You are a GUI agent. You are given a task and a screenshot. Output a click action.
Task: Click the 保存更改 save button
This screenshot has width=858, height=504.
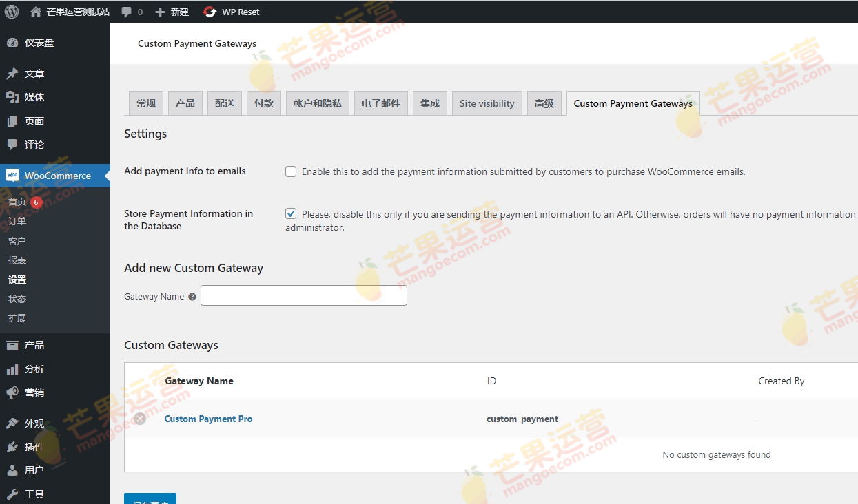(x=150, y=501)
